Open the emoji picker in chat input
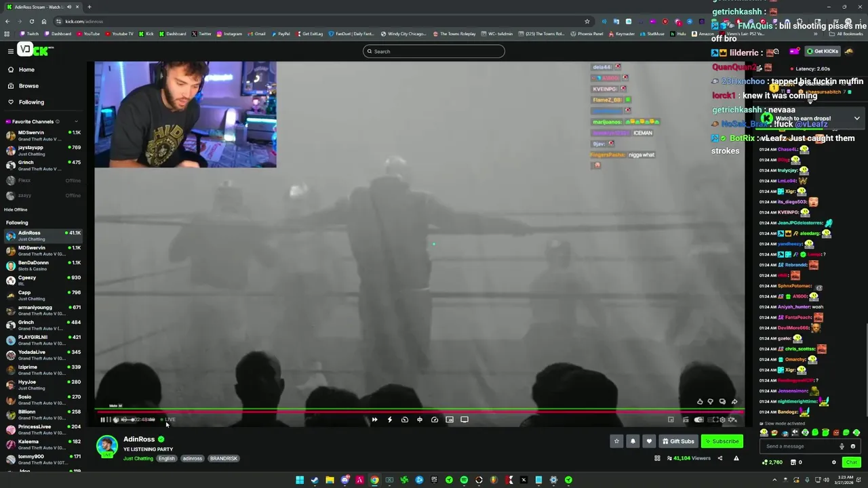Viewport: 868px width, 488px height. [853, 447]
